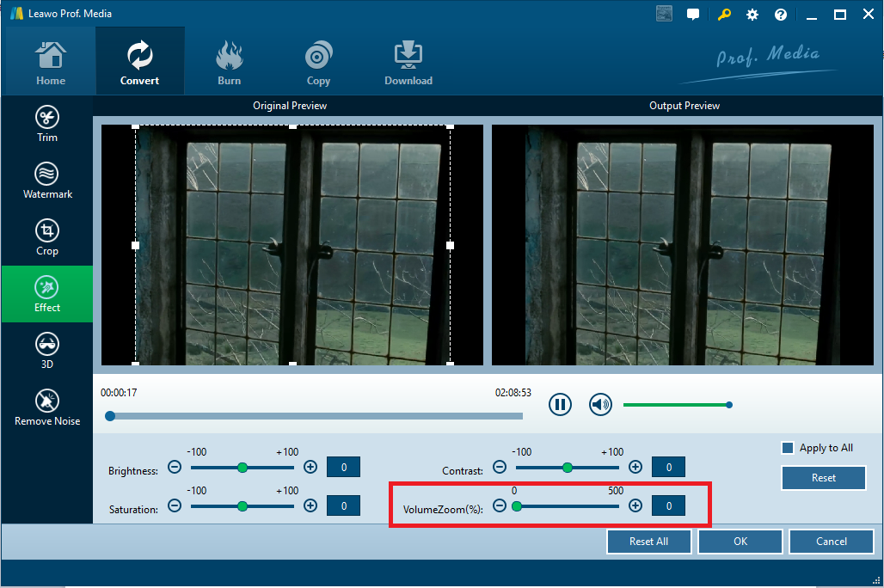Open the feedback chat bubble icon
This screenshot has height=588, width=884.
point(693,15)
